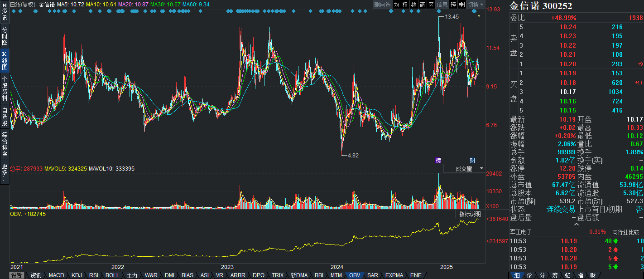Click the 细 detail icon at the bottom right
Image resolution: width=644 pixels, height=279 pixels.
[517, 275]
